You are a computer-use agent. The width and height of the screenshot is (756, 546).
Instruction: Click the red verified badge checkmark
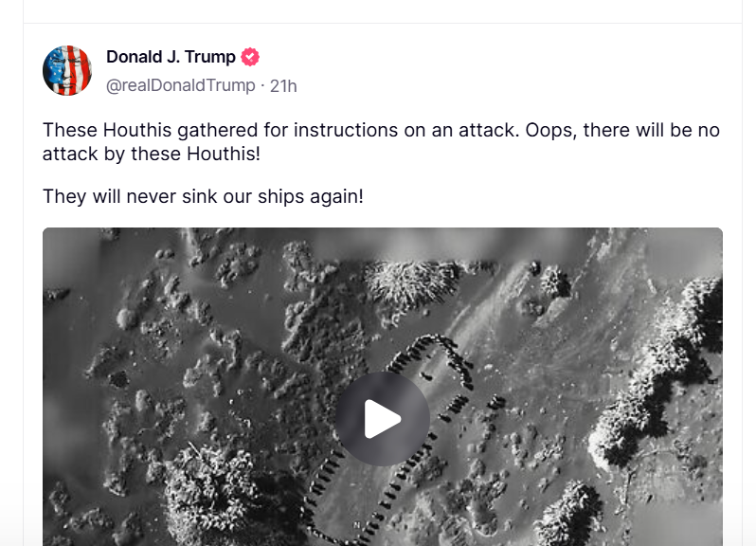point(250,57)
